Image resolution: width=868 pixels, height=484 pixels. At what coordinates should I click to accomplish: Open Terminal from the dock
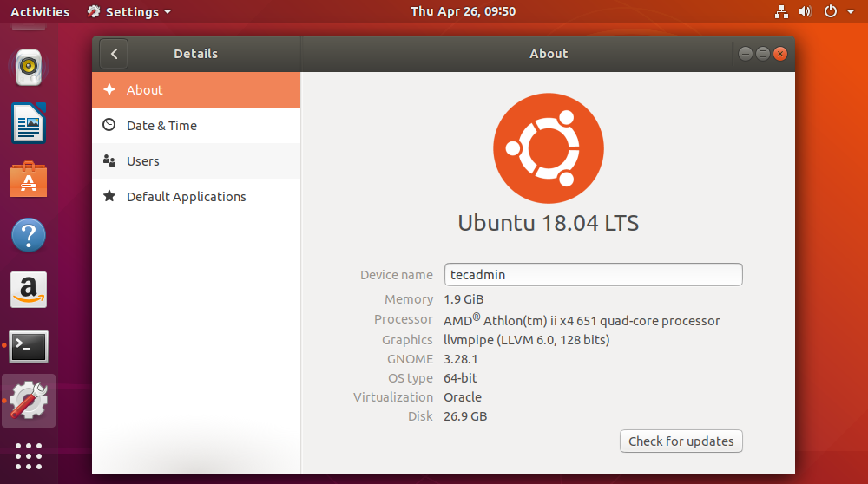(29, 347)
